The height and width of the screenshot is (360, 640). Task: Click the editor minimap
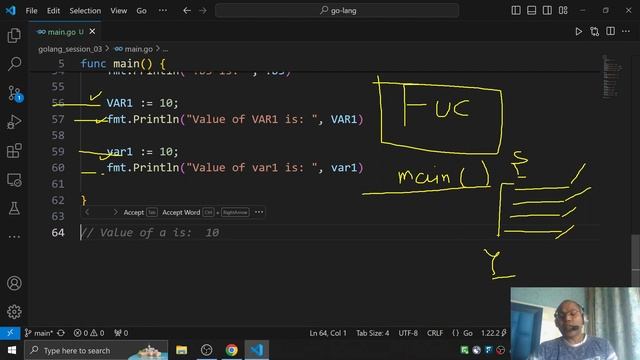click(612, 77)
